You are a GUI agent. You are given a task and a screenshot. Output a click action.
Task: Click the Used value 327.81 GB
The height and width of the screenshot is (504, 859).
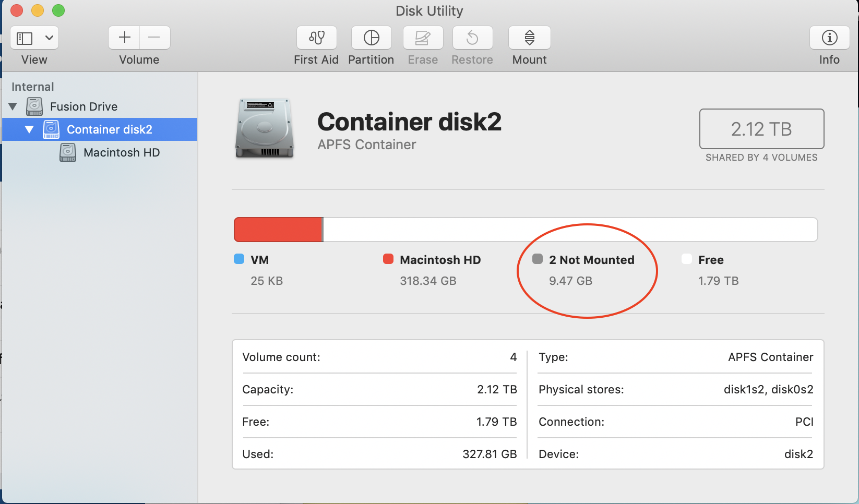click(x=490, y=454)
